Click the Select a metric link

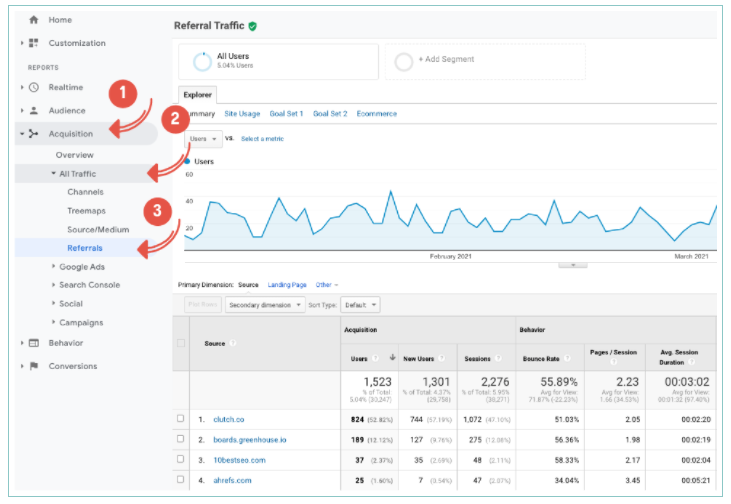coord(262,139)
